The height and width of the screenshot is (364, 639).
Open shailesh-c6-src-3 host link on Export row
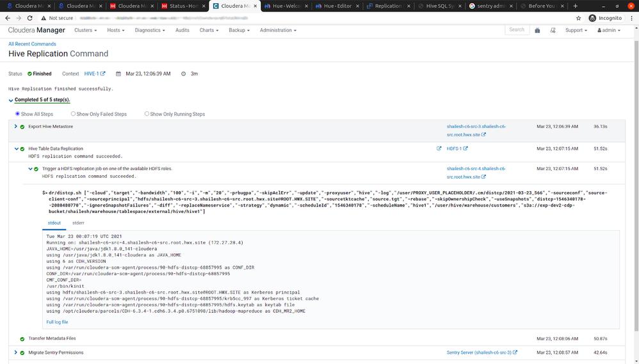[x=476, y=131]
